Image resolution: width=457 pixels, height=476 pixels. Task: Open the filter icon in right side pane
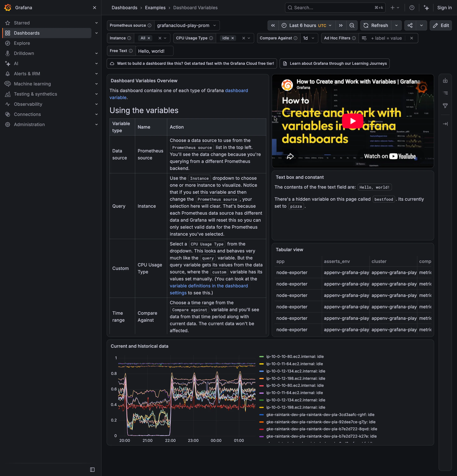445,106
